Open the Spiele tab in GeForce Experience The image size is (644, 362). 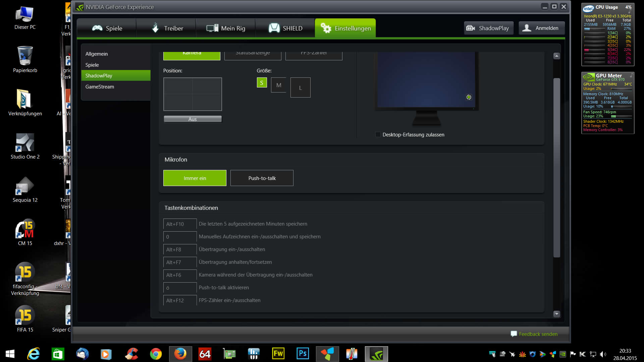(x=107, y=28)
